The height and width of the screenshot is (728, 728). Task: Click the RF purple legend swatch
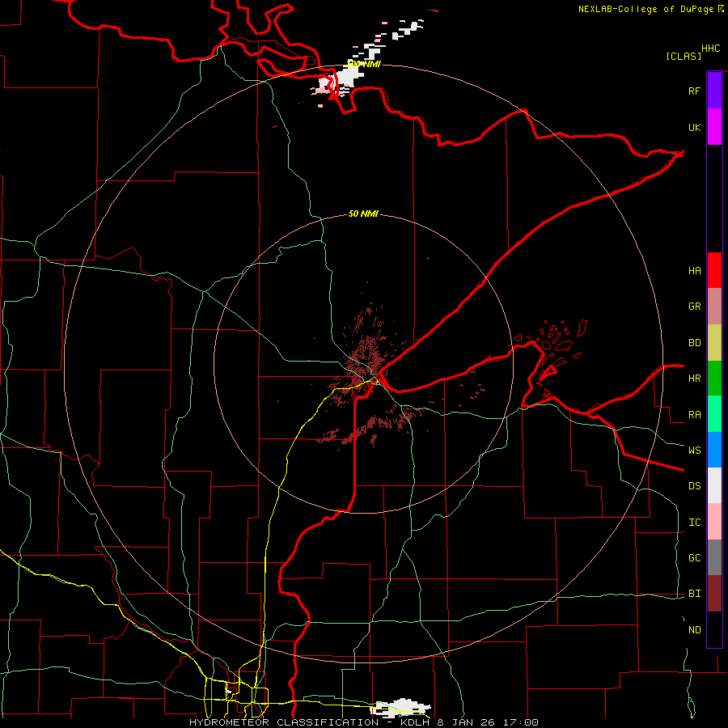coord(714,91)
